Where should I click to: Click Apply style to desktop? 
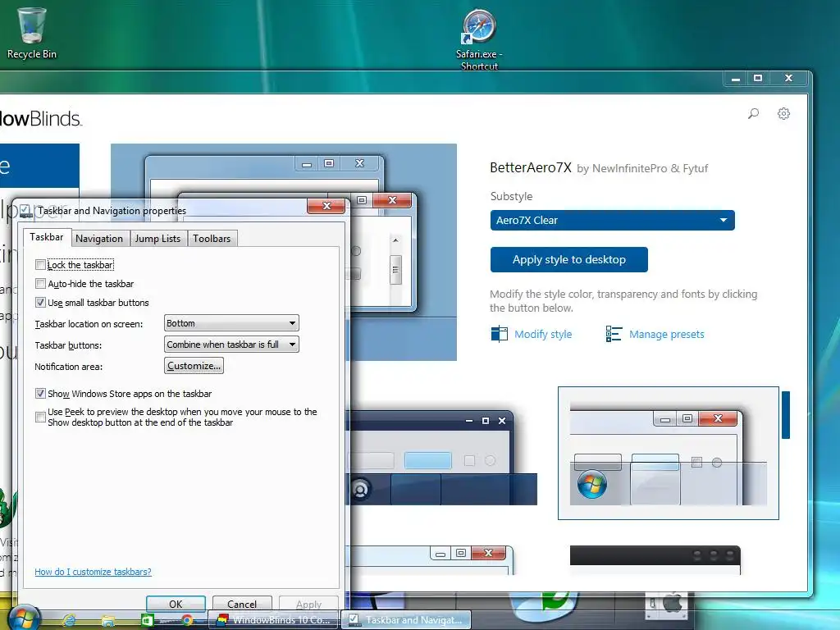click(x=569, y=260)
